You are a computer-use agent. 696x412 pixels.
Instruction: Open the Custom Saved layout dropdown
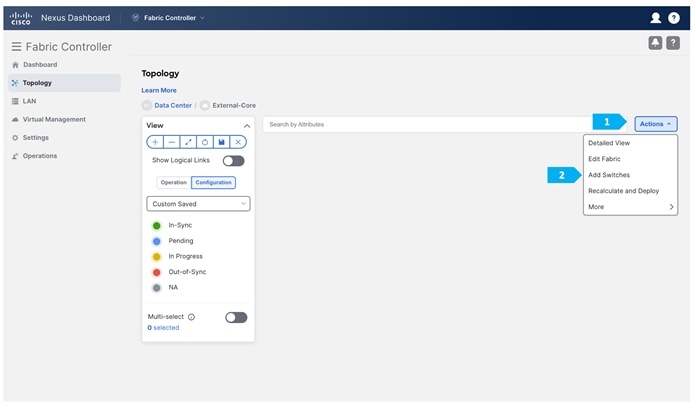pyautogui.click(x=198, y=204)
